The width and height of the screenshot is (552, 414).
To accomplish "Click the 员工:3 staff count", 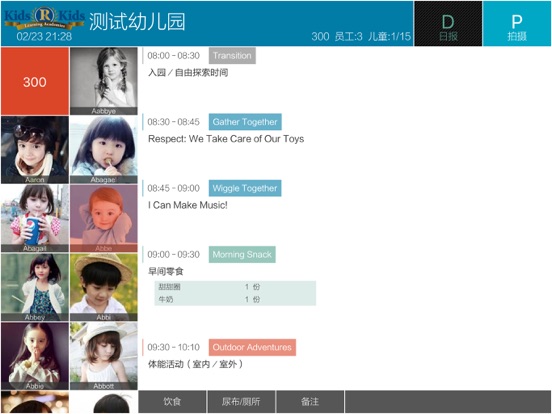I will pos(348,36).
